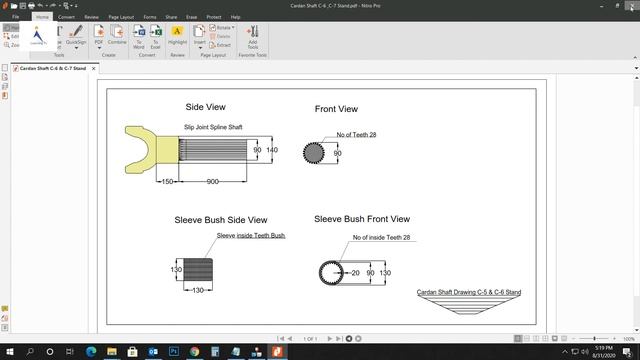Open the Erase ribbon tab

coord(191,17)
